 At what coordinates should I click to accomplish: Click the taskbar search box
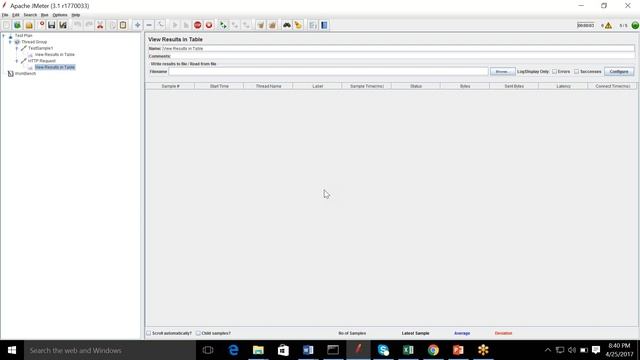110,350
